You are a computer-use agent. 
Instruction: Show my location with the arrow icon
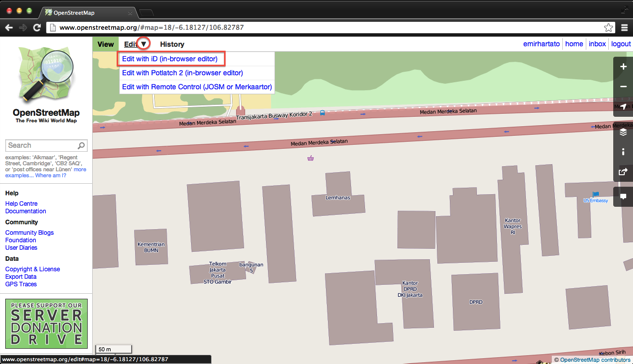(x=623, y=107)
